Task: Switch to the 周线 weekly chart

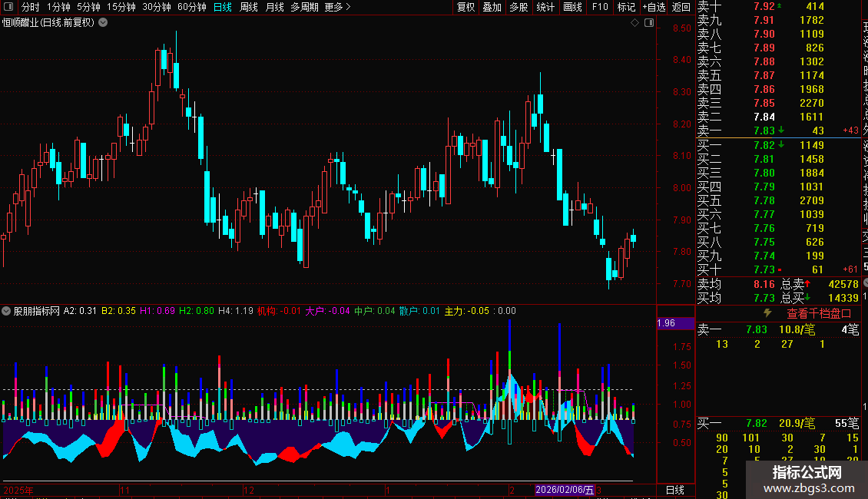Action: (x=249, y=7)
